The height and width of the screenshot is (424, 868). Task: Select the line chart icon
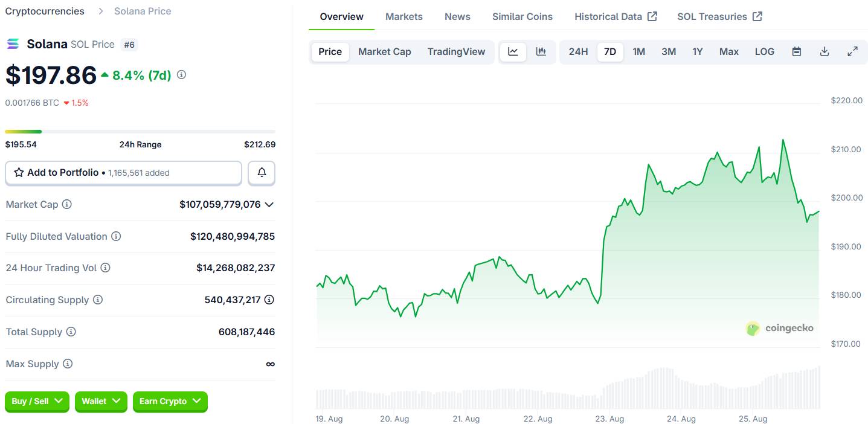pos(513,52)
